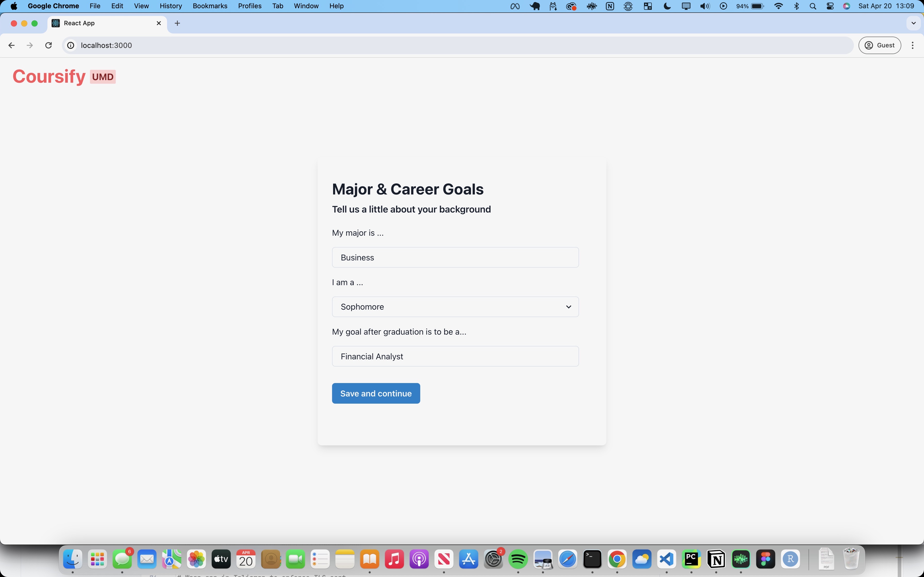Viewport: 924px width, 577px height.
Task: Click Save and continue button
Action: [x=376, y=393]
